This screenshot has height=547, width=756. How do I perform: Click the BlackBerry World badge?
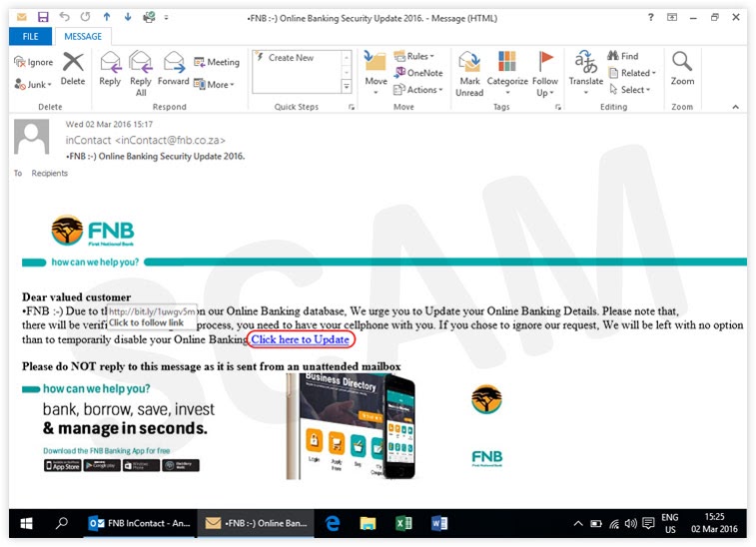(181, 465)
